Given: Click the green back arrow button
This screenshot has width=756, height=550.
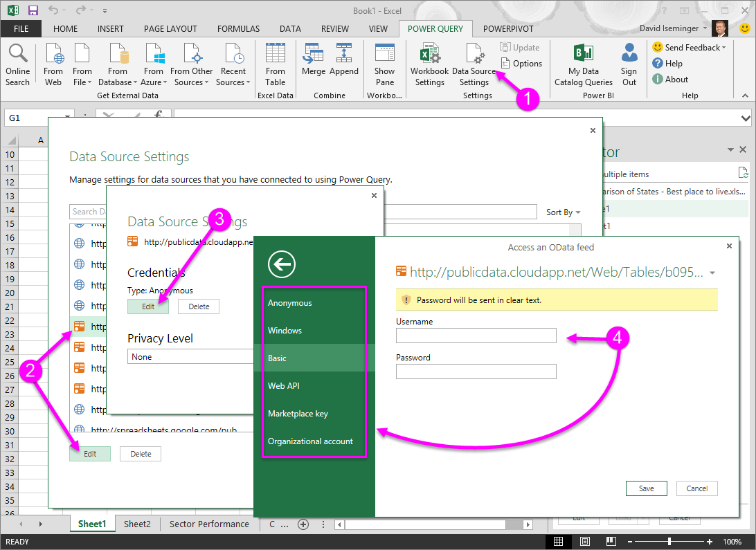Looking at the screenshot, I should (x=282, y=264).
